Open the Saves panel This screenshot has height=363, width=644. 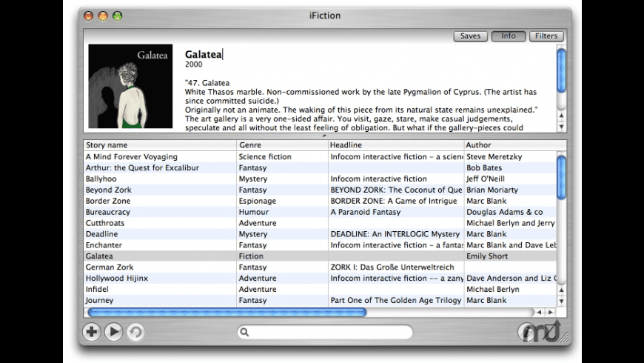[470, 36]
